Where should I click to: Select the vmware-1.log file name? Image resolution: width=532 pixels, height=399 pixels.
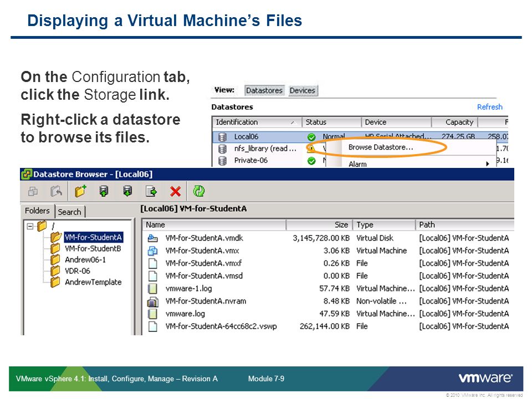pos(188,288)
